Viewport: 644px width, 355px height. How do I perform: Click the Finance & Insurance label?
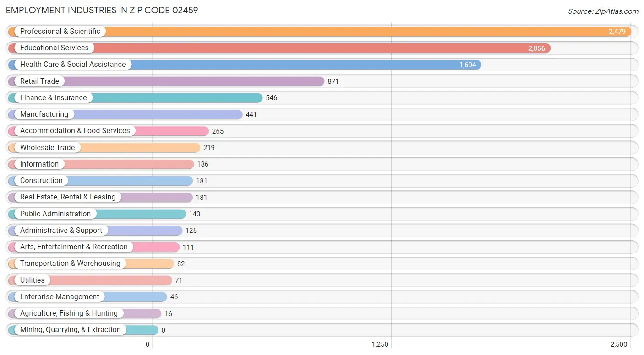click(53, 98)
